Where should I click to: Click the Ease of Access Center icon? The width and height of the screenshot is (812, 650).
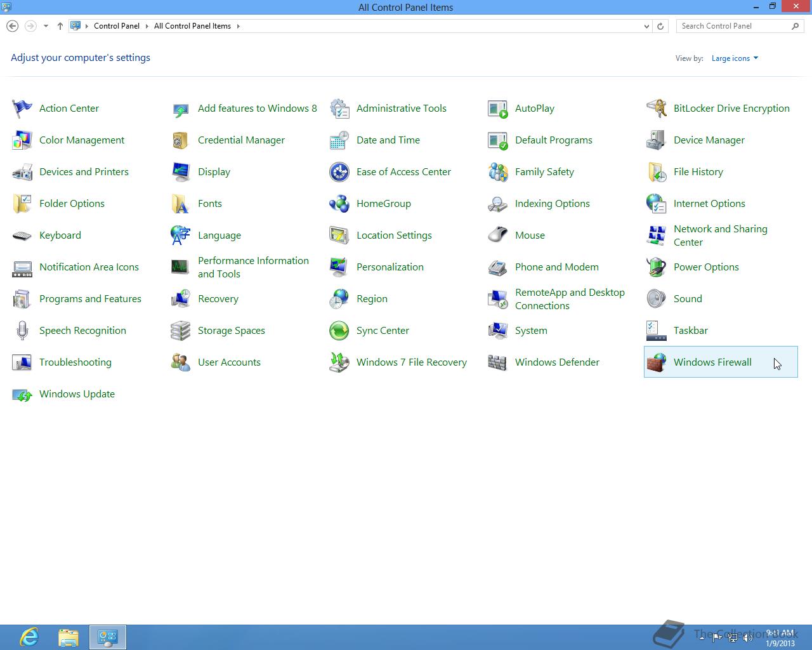pyautogui.click(x=339, y=172)
